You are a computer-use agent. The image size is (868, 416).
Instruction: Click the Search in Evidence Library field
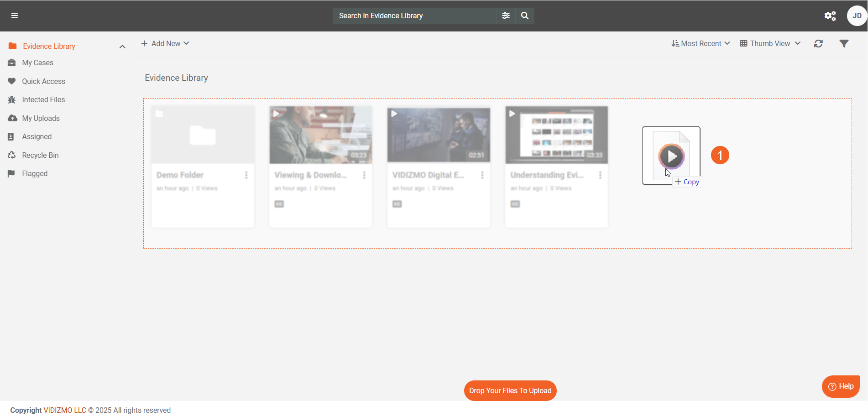pyautogui.click(x=414, y=16)
